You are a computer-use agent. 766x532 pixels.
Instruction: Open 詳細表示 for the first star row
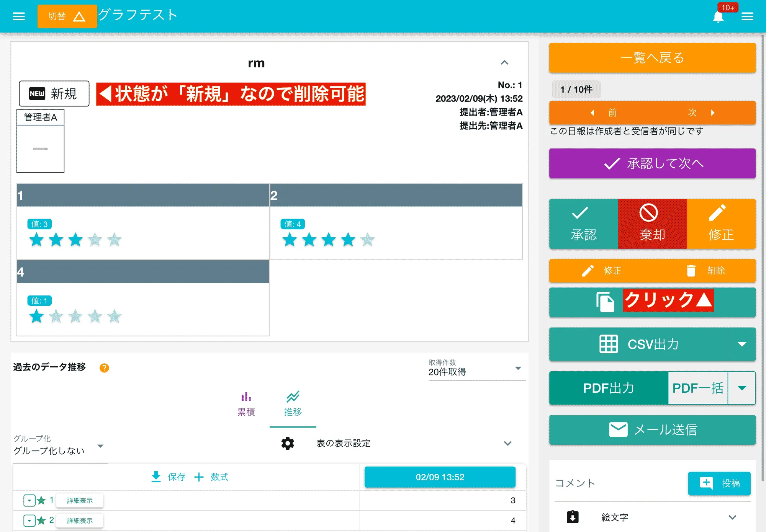point(79,500)
